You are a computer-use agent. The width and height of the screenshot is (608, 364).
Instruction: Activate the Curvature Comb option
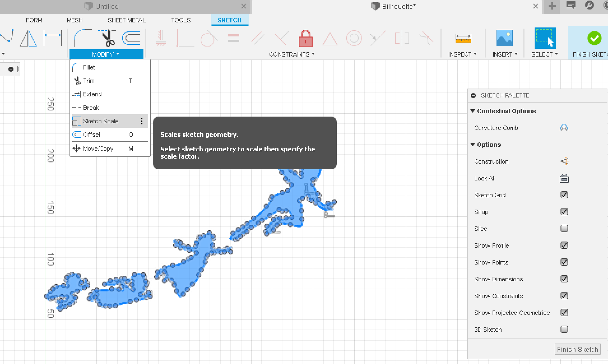pyautogui.click(x=564, y=128)
